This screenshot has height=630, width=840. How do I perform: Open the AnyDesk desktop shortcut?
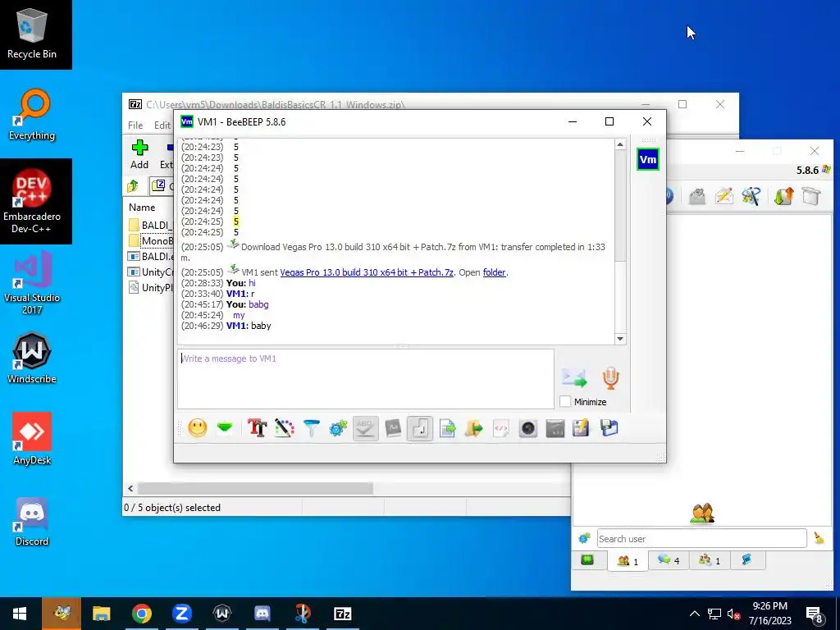(32, 439)
